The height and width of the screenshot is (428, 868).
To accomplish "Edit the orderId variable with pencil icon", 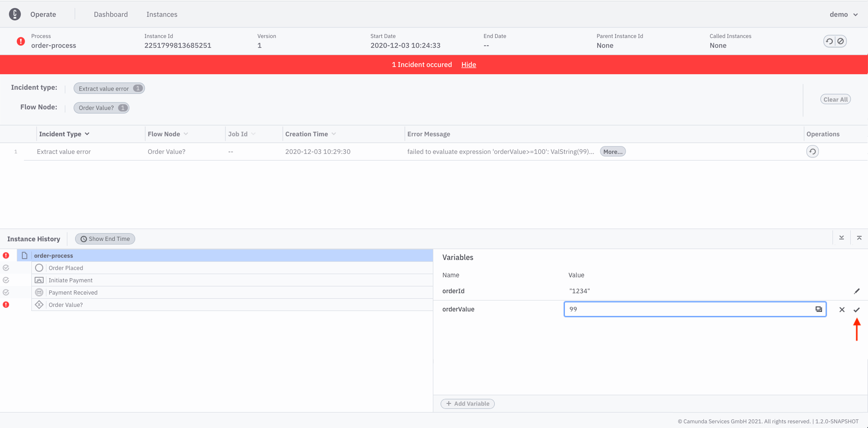I will [857, 291].
